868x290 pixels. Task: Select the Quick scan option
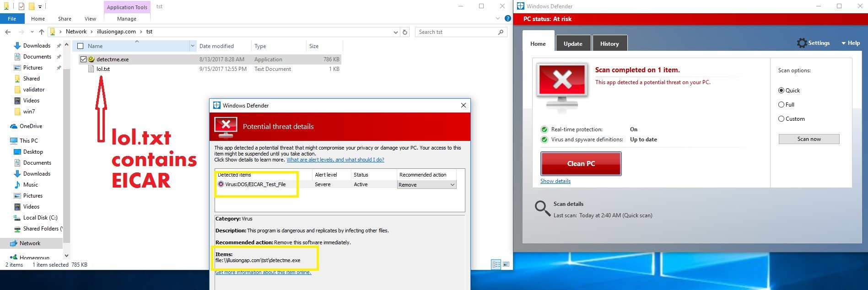pos(782,91)
